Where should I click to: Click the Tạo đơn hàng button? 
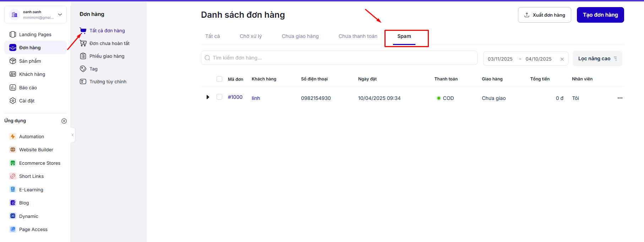pyautogui.click(x=600, y=15)
